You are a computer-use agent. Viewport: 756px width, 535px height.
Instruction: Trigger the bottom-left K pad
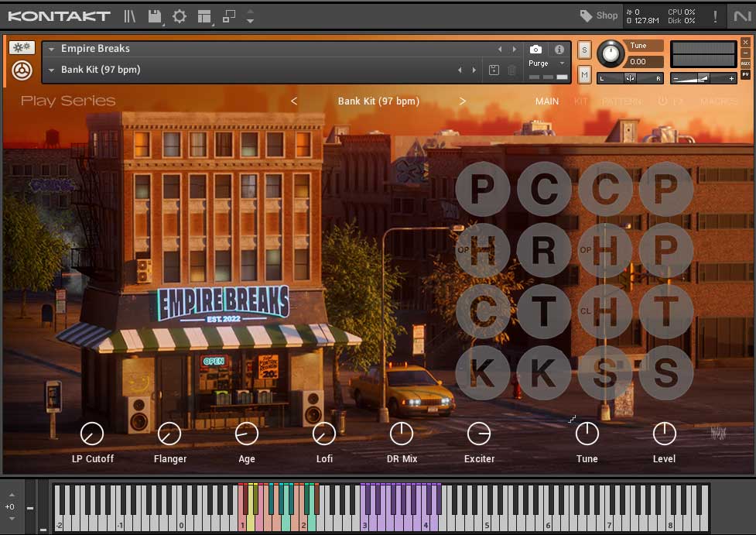(483, 372)
